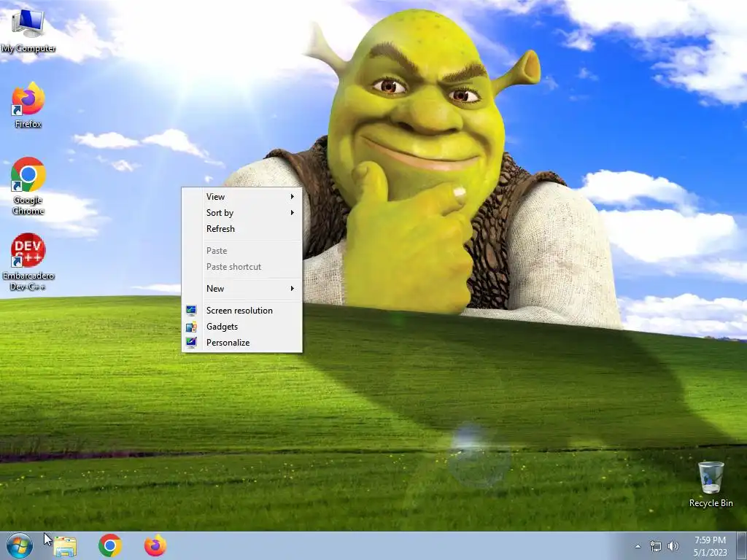Click the Sort by submenu arrow
This screenshot has height=560, width=747.
[x=292, y=213]
